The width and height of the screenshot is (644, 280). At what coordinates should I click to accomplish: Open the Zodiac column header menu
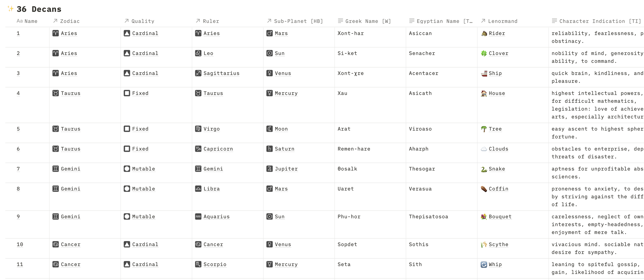[70, 21]
